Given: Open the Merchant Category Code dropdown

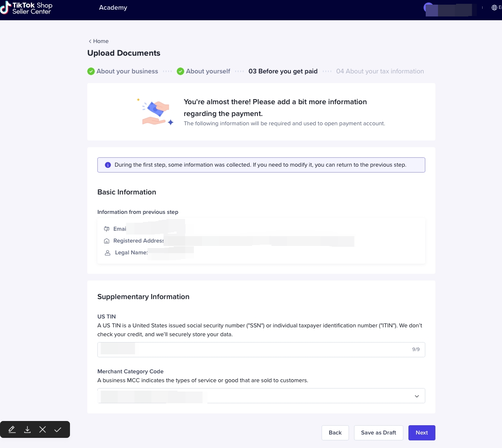Looking at the screenshot, I should pyautogui.click(x=261, y=396).
